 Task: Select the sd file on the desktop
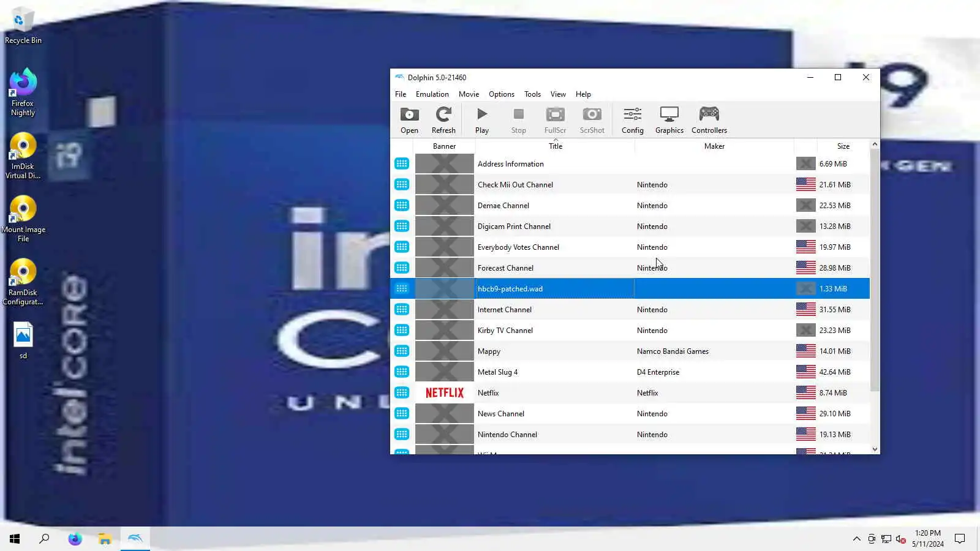[x=23, y=340]
